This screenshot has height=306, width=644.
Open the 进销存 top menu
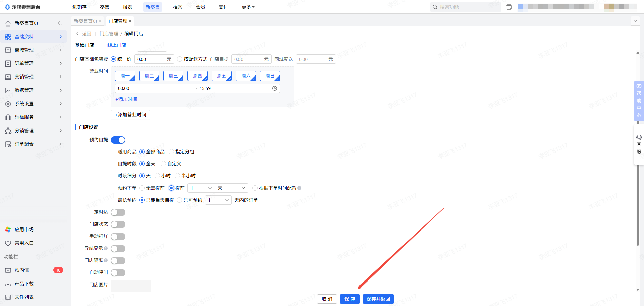click(79, 7)
